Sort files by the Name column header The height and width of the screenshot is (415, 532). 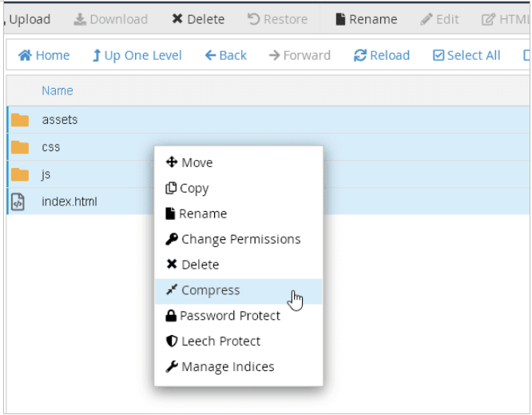point(58,90)
